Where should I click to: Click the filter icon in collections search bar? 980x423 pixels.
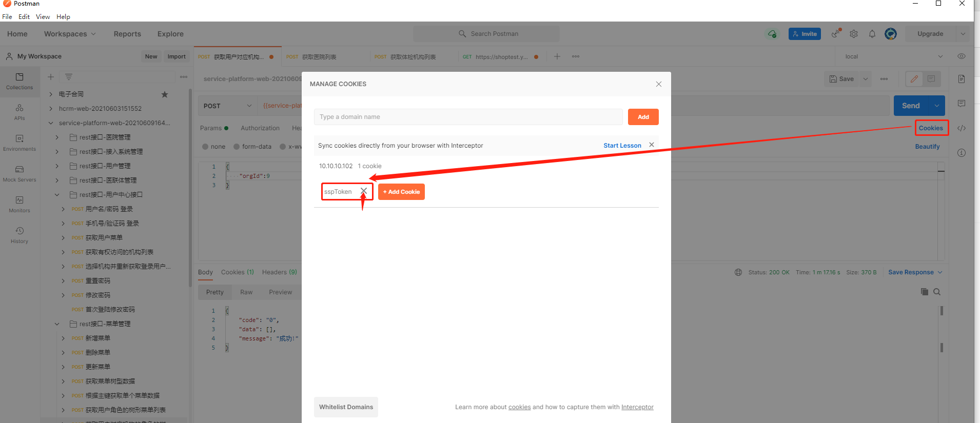click(69, 77)
